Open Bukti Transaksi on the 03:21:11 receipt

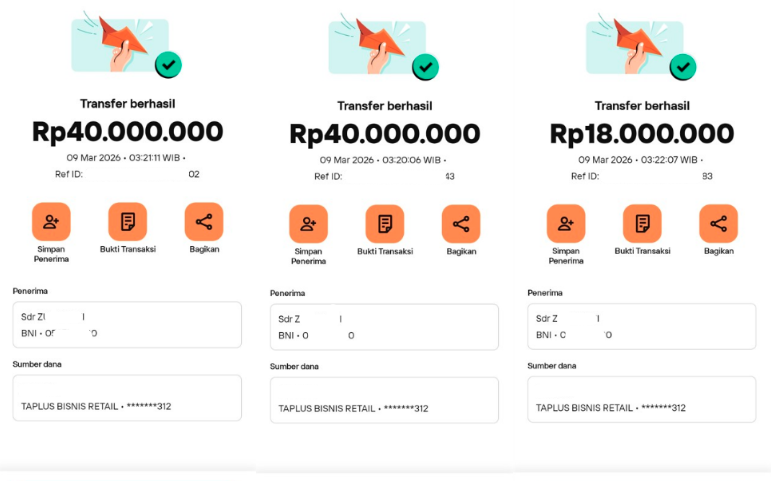coord(127,221)
